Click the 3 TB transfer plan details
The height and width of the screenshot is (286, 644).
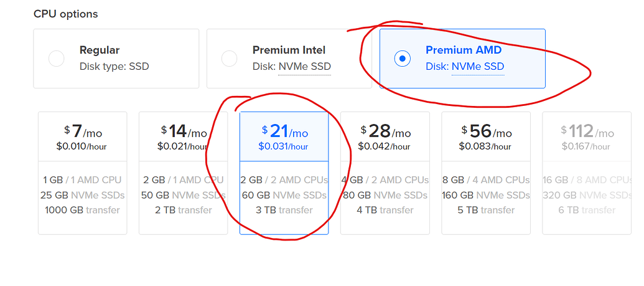coord(284,210)
